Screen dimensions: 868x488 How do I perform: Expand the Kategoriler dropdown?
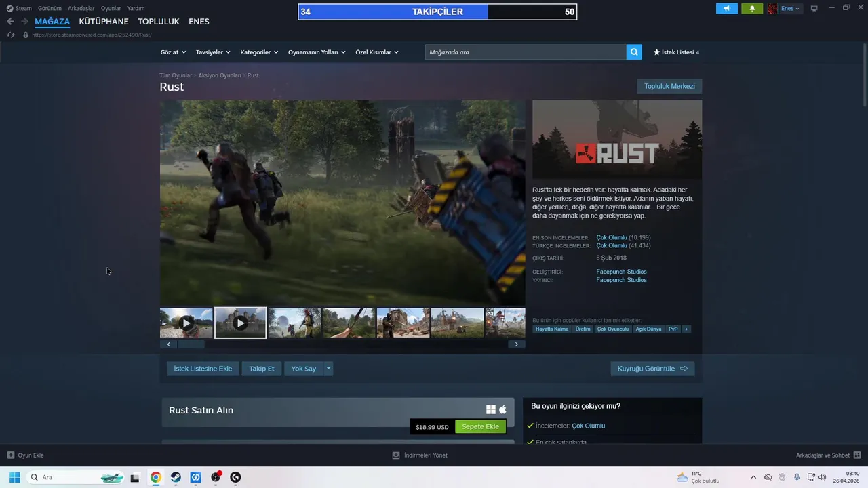[x=259, y=52]
